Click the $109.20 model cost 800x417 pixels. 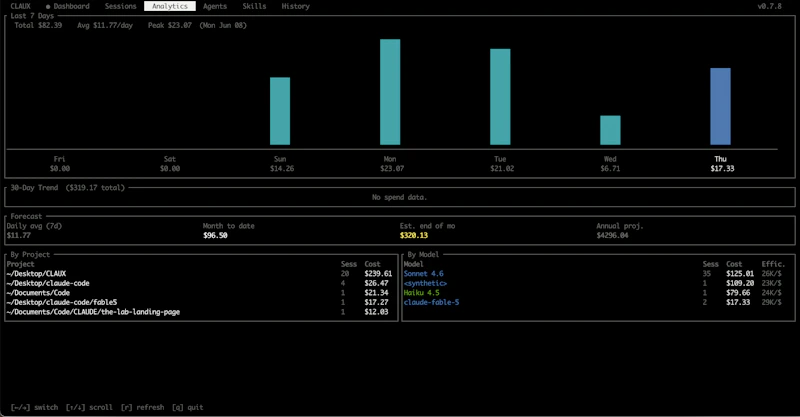[740, 283]
